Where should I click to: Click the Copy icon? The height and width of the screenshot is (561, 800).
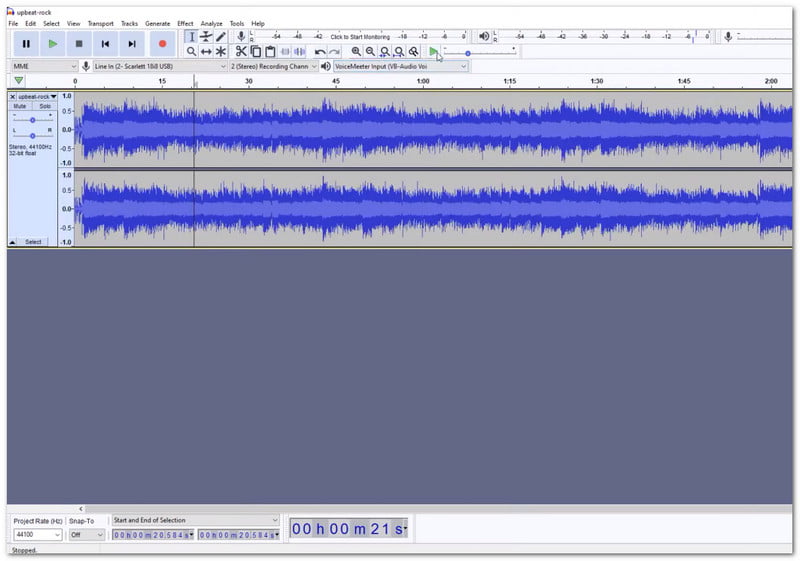point(256,52)
